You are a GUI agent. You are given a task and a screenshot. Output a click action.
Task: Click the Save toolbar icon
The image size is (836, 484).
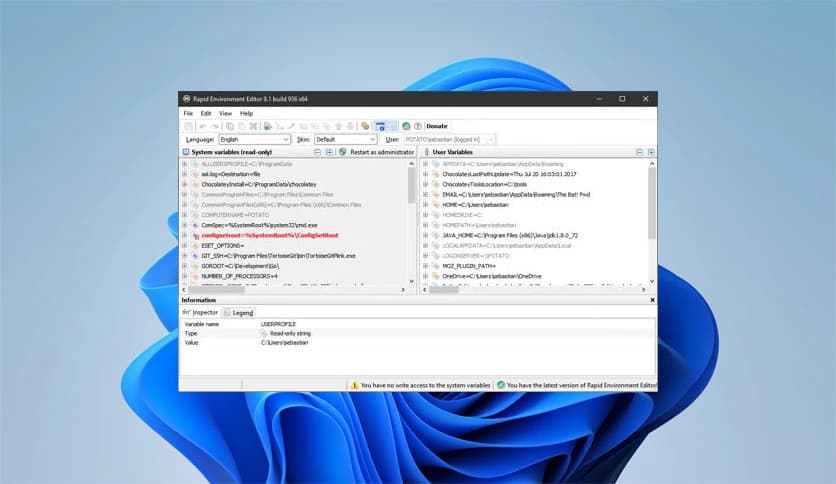189,126
